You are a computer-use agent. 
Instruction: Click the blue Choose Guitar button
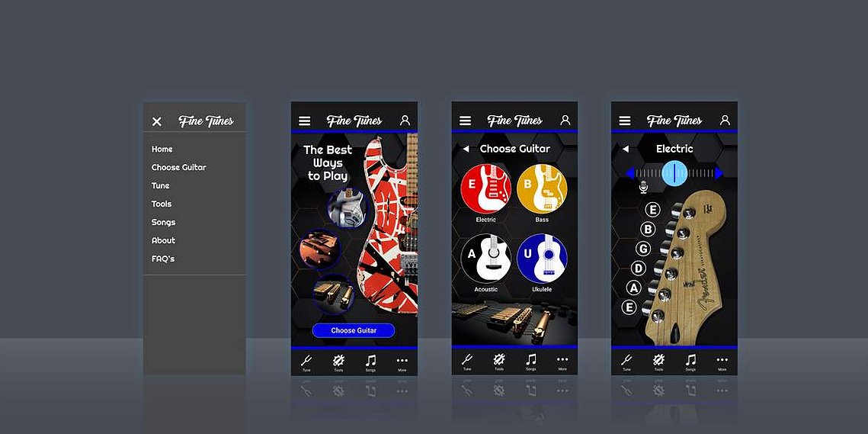pyautogui.click(x=353, y=330)
